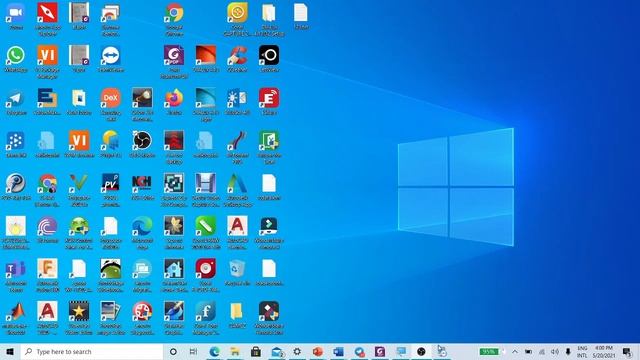Open the 4:00 PM clock calendar
Viewport: 640px width, 360px height.
[604, 351]
